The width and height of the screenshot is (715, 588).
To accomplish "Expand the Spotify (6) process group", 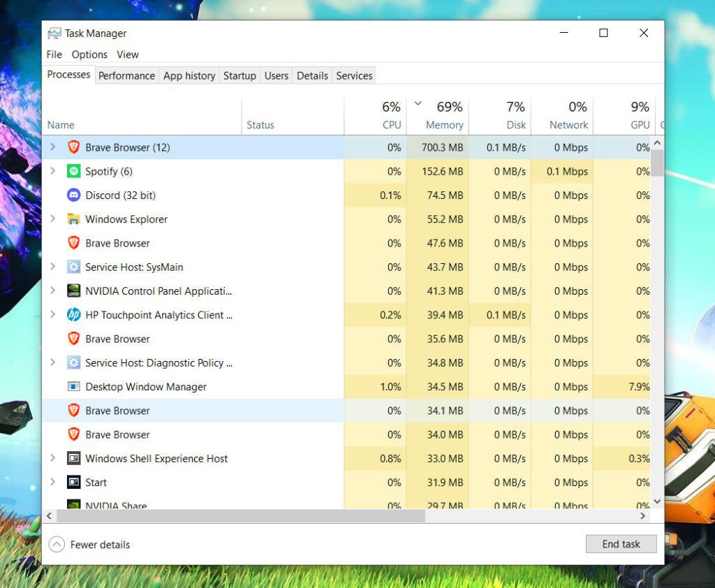I will [x=53, y=170].
